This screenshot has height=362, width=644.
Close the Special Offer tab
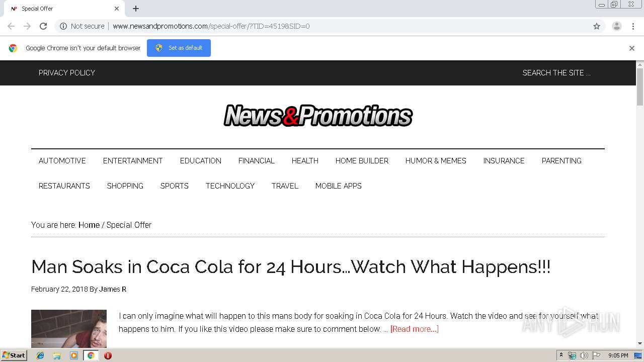click(x=117, y=9)
